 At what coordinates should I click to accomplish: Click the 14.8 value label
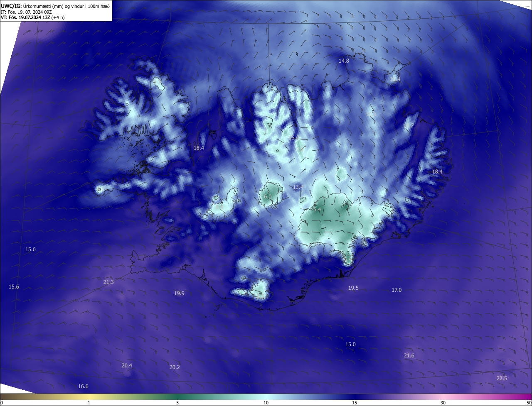(x=344, y=61)
